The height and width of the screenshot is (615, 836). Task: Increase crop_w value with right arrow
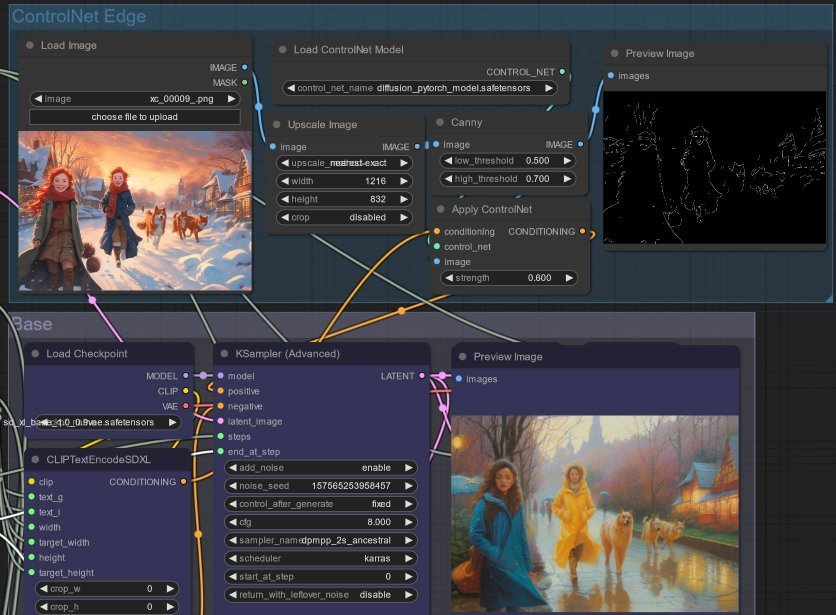click(170, 589)
